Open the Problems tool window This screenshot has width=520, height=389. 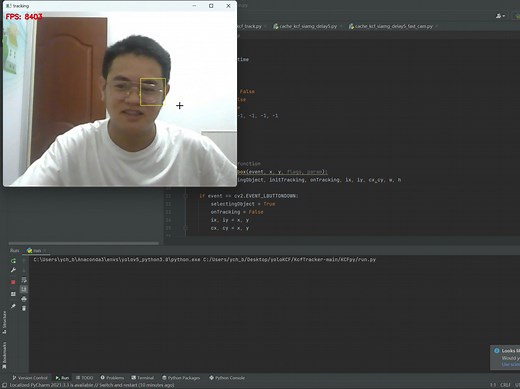tap(112, 378)
